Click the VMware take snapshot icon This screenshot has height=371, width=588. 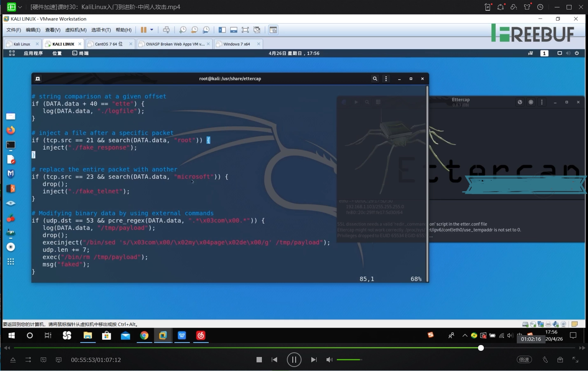click(x=182, y=30)
